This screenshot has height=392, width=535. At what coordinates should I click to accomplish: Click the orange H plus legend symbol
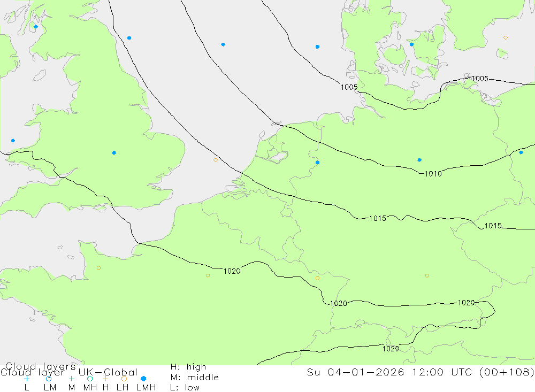105,379
